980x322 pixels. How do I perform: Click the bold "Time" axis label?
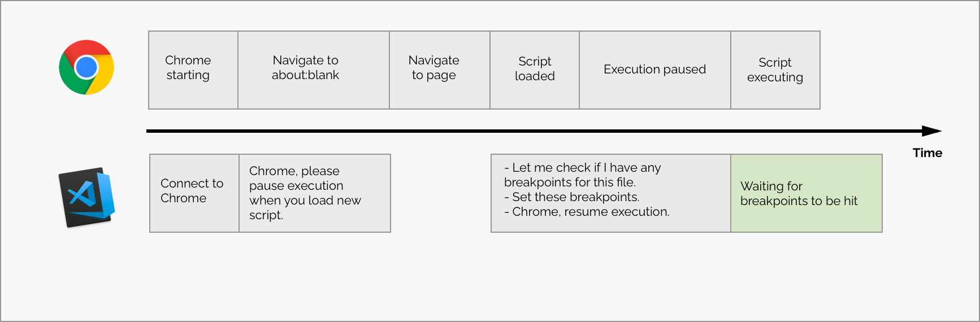coord(927,153)
